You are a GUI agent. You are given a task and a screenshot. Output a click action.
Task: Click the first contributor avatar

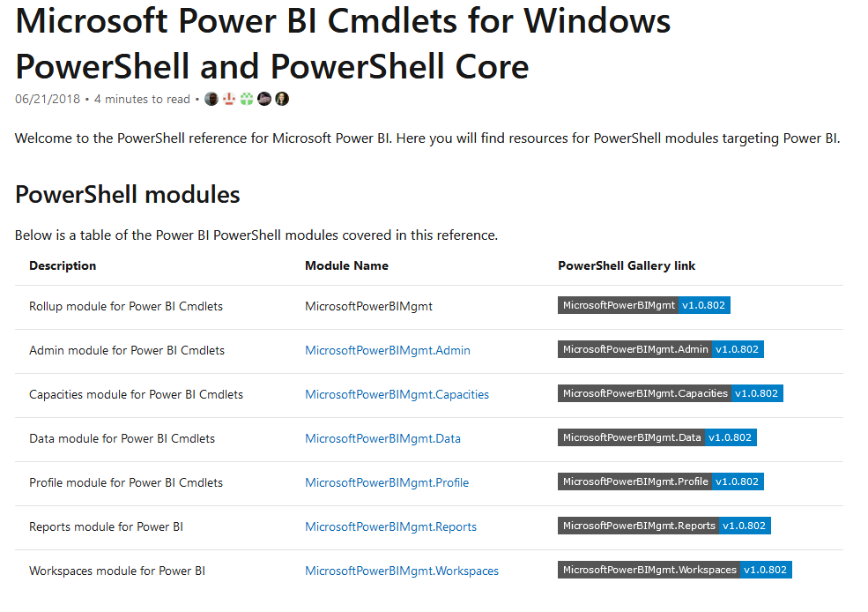(x=211, y=99)
